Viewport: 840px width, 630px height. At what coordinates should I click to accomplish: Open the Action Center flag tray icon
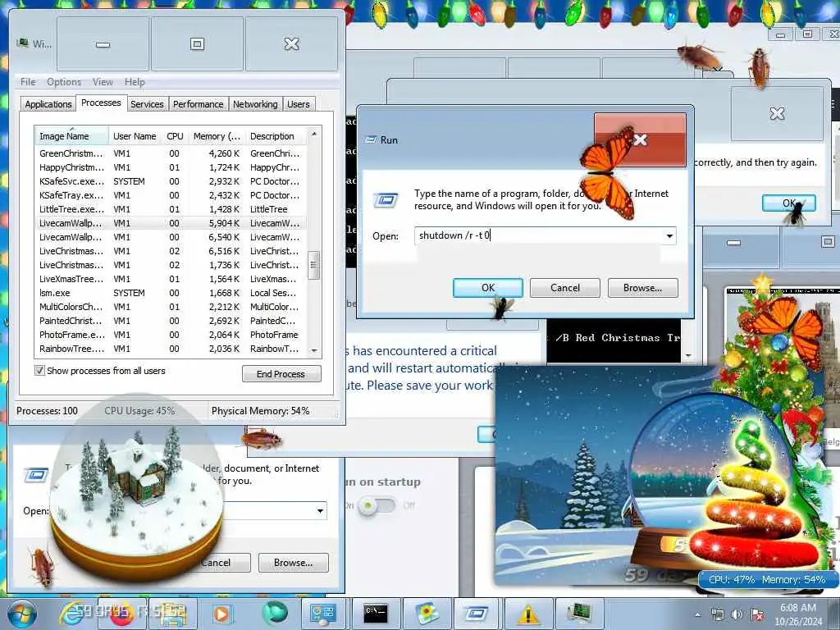[x=757, y=614]
